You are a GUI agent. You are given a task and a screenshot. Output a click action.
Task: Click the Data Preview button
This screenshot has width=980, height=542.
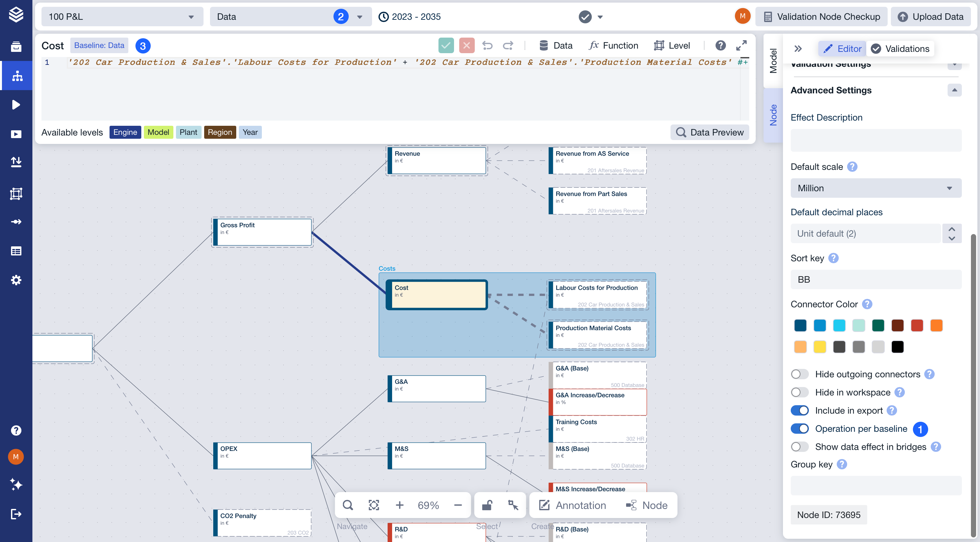[x=709, y=132]
